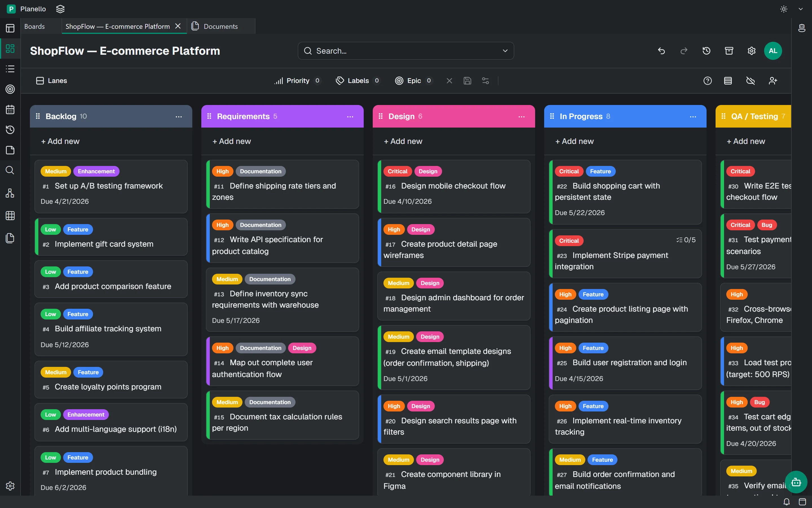The image size is (812, 508).
Task: Toggle compact card rows icon
Action: pos(728,81)
